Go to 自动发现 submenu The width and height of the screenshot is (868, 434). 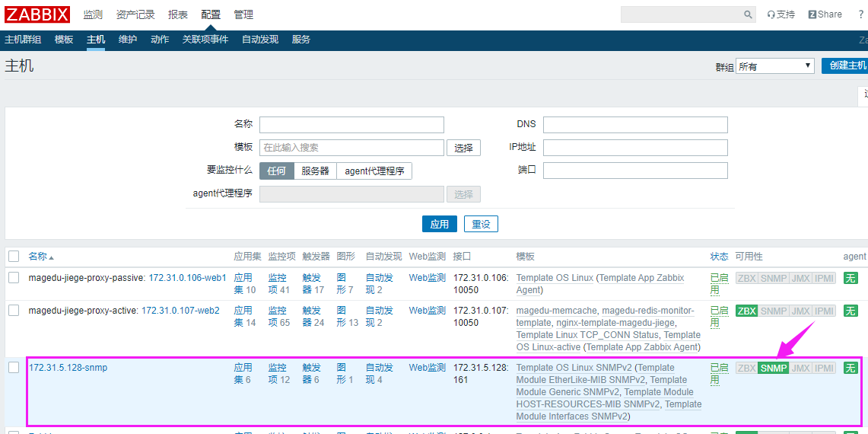tap(260, 40)
